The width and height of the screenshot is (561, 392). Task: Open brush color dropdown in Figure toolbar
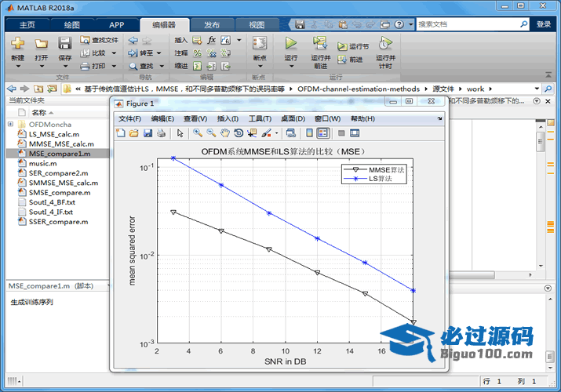pyautogui.click(x=276, y=133)
